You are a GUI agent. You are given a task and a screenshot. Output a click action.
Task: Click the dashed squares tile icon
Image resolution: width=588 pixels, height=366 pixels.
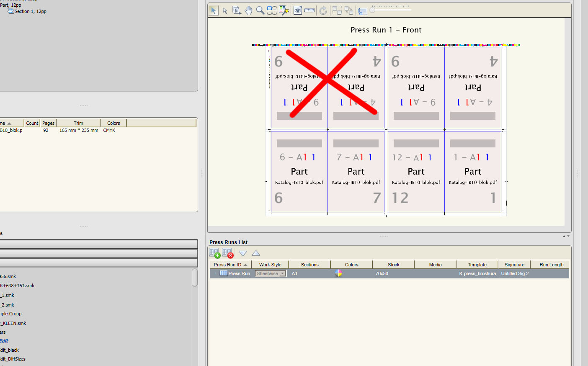click(337, 10)
